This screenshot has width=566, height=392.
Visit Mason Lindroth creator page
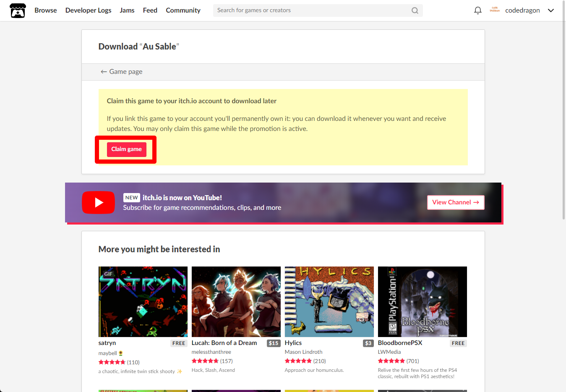[303, 352]
